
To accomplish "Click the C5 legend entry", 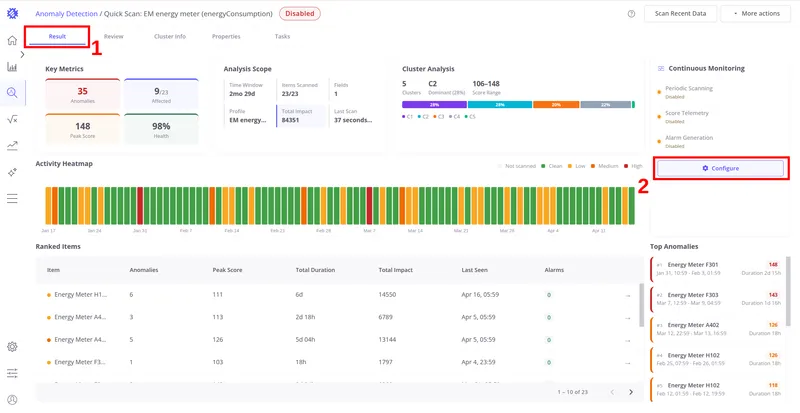I will 469,117.
